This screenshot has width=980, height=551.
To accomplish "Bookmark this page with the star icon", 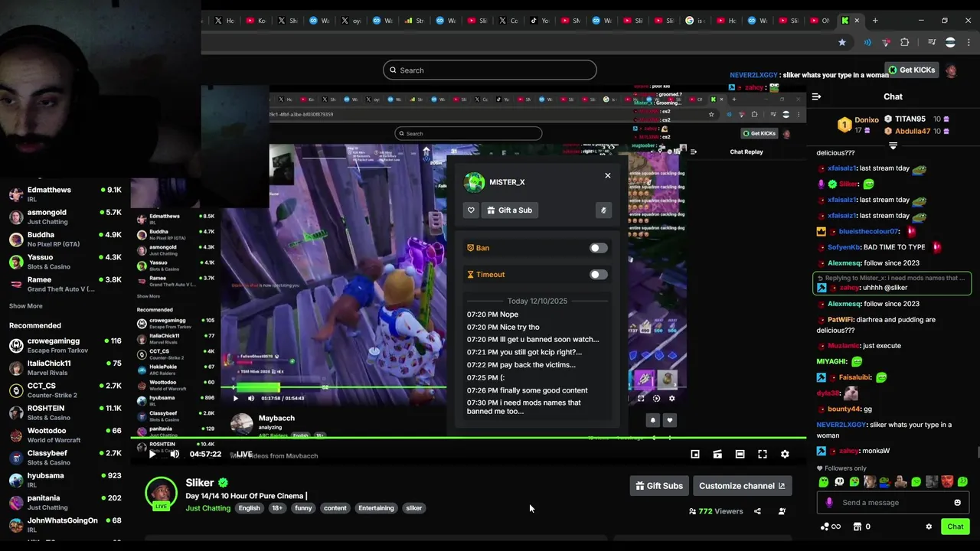I will [x=842, y=43].
